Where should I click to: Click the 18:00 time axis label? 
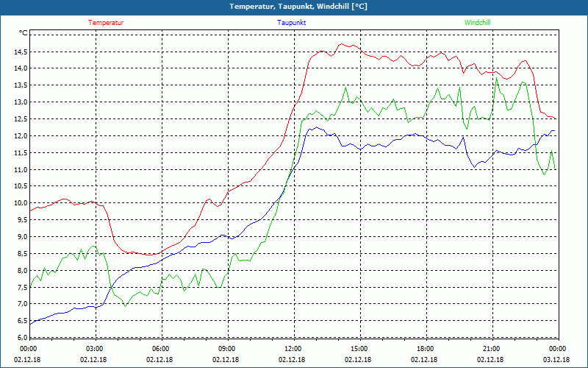(x=424, y=349)
